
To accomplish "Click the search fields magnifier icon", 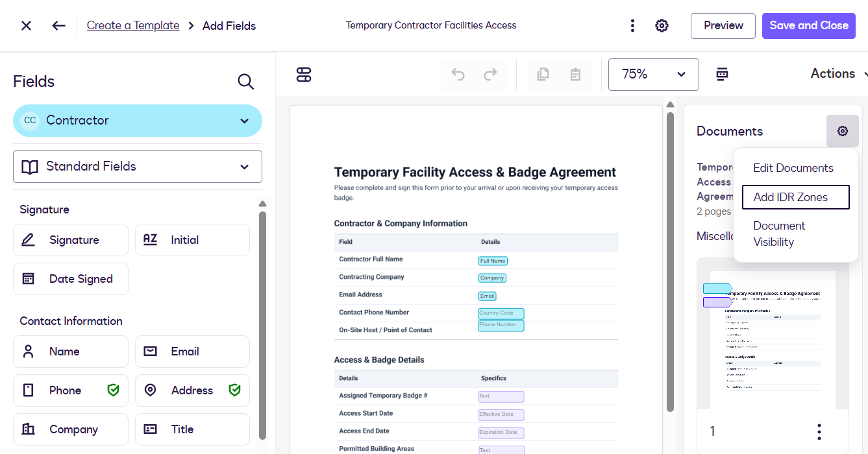I will coord(245,82).
